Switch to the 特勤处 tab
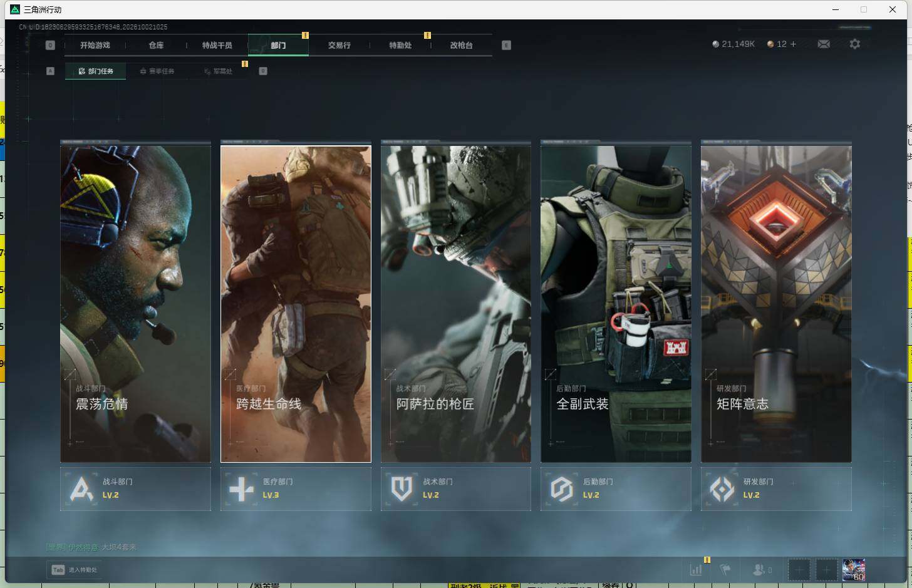Image resolution: width=912 pixels, height=588 pixels. click(400, 45)
